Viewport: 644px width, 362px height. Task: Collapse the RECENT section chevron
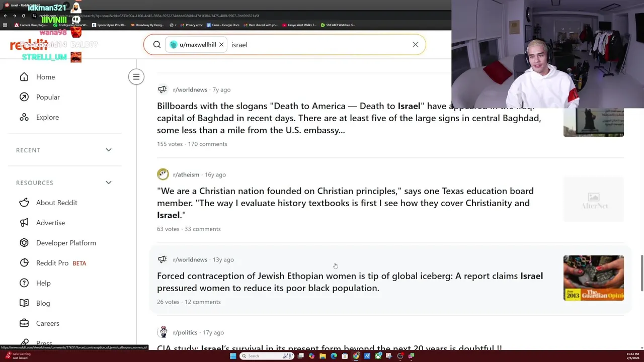coord(109,150)
